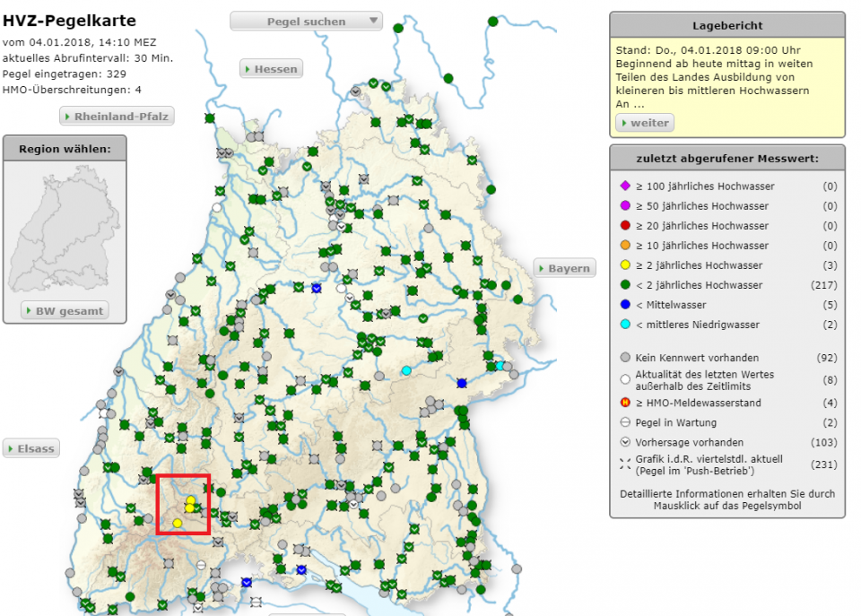Click the red HMO-Meldewasserstand legend icon
The height and width of the screenshot is (616, 861).
pos(625,403)
